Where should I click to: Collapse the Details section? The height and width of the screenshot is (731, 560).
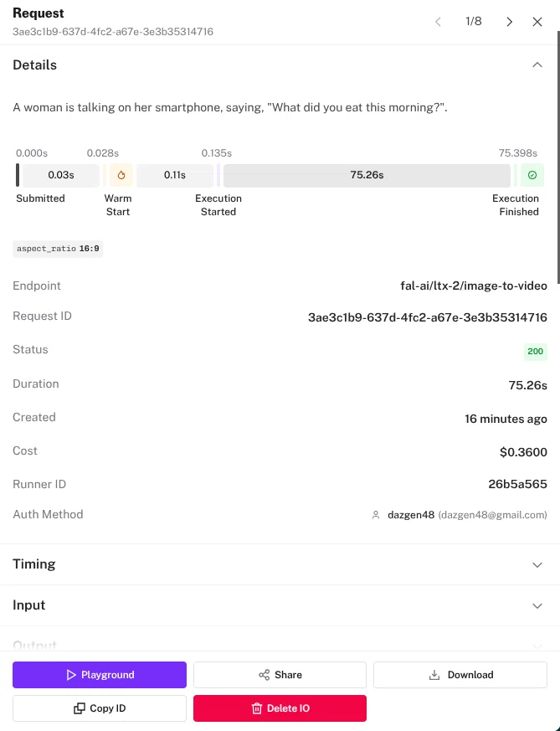[537, 64]
